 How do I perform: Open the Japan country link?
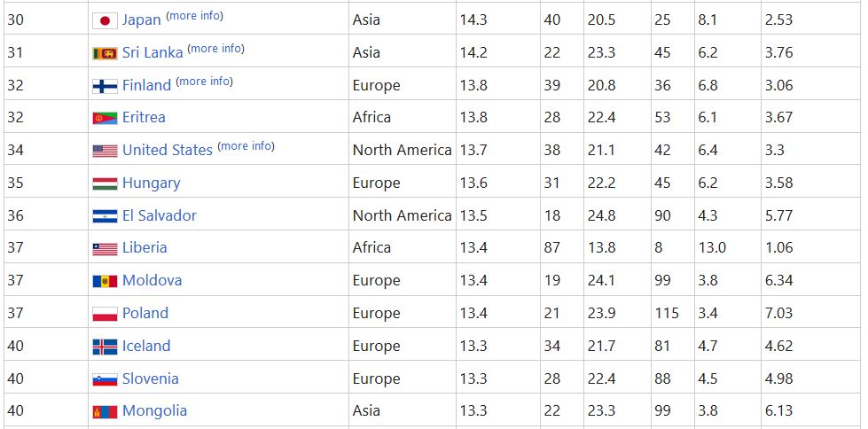[x=142, y=20]
